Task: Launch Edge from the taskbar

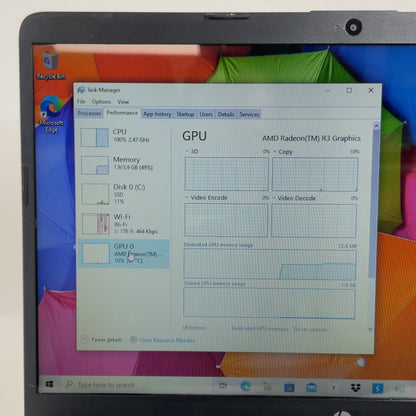Action: (x=246, y=386)
